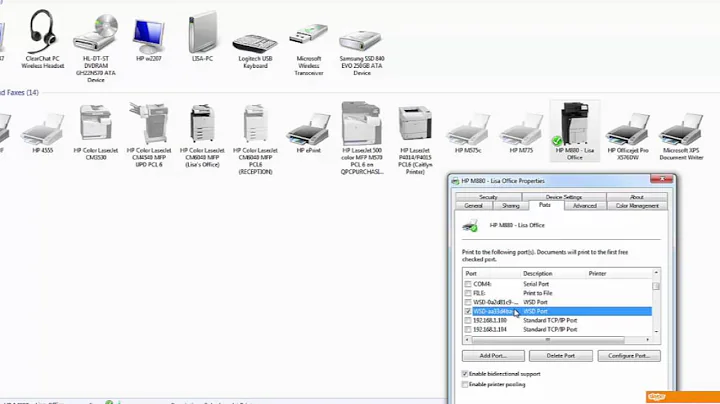Viewport: 720px width, 404px height.
Task: Select HP Color LaserJet CM4540 MFP UPD printer
Action: [149, 135]
